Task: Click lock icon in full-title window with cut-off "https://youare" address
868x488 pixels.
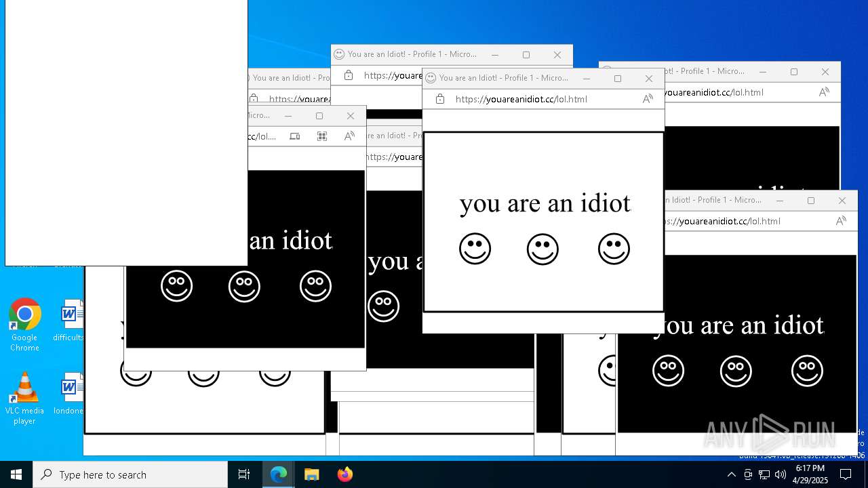Action: coord(349,75)
